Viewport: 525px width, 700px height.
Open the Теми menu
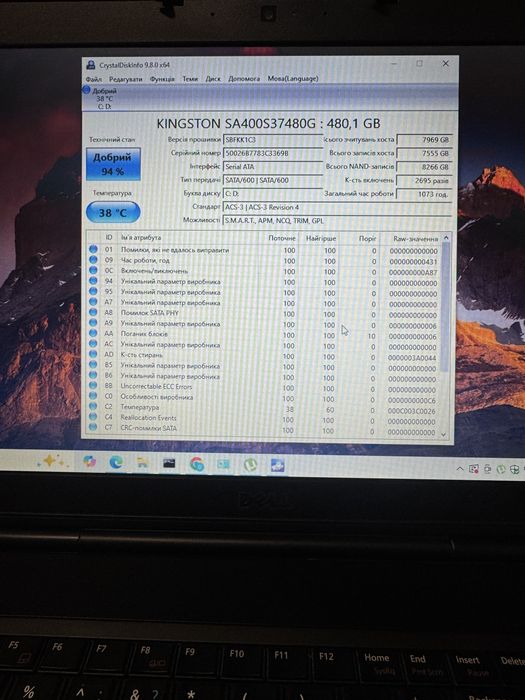tap(190, 79)
